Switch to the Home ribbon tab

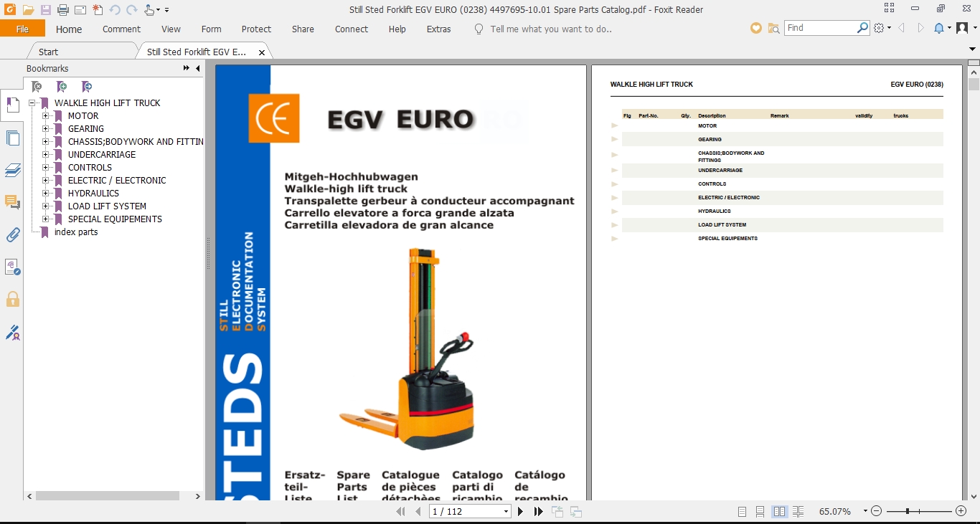(69, 29)
